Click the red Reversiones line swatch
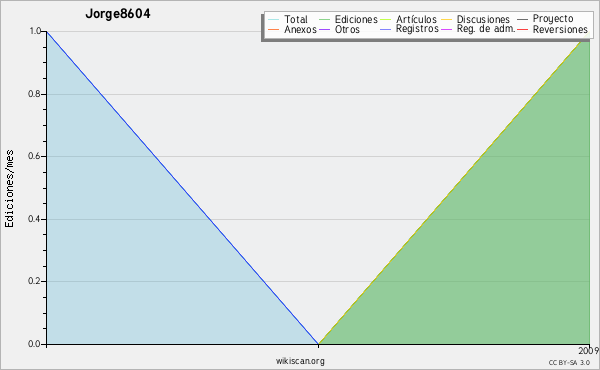This screenshot has height=370, width=600. click(x=522, y=29)
